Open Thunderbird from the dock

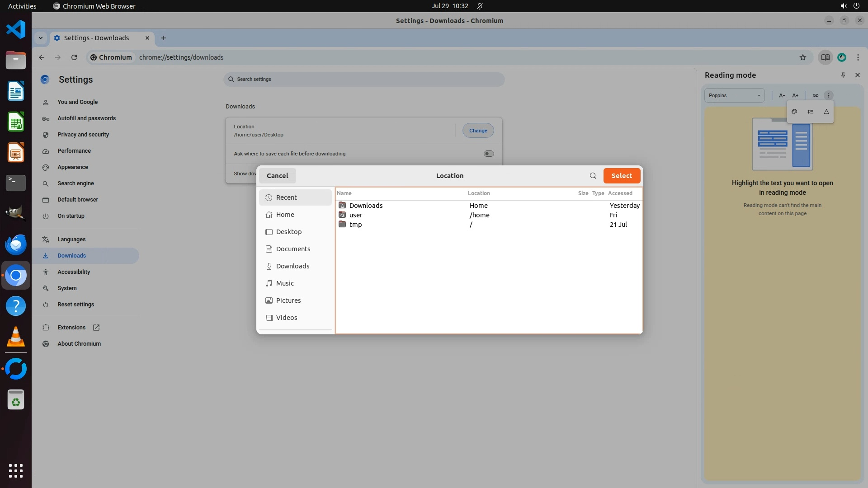point(16,244)
